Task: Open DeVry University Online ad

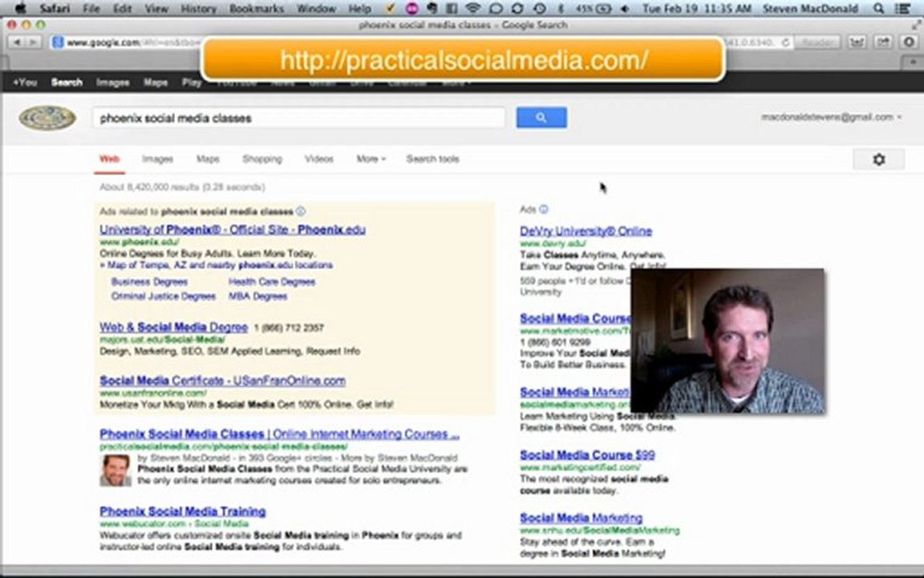Action: 586,231
